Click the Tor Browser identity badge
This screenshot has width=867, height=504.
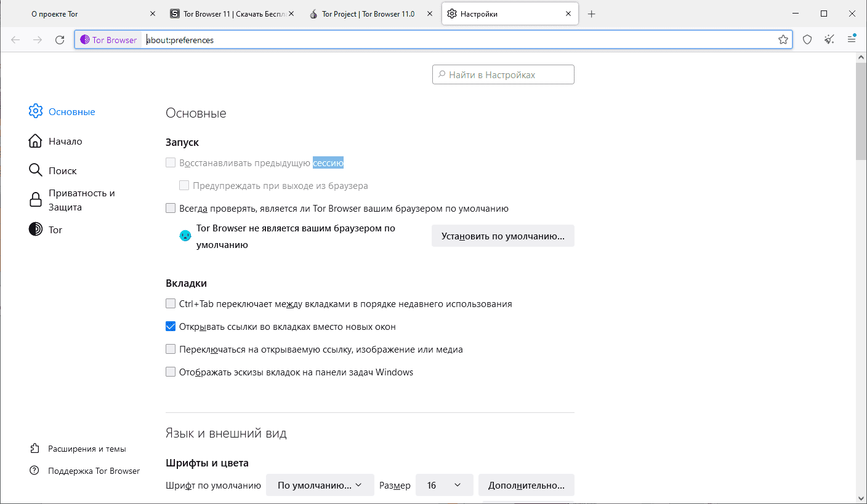point(109,40)
